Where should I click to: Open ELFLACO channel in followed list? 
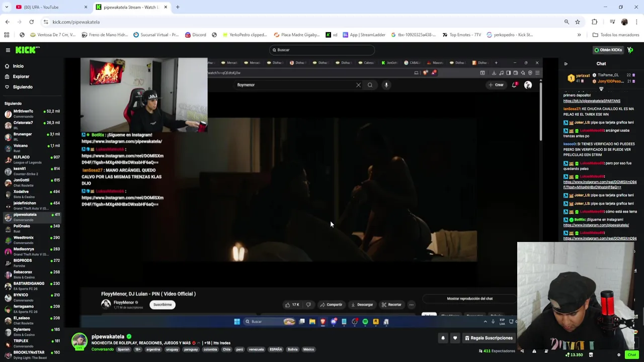[x=31, y=159]
